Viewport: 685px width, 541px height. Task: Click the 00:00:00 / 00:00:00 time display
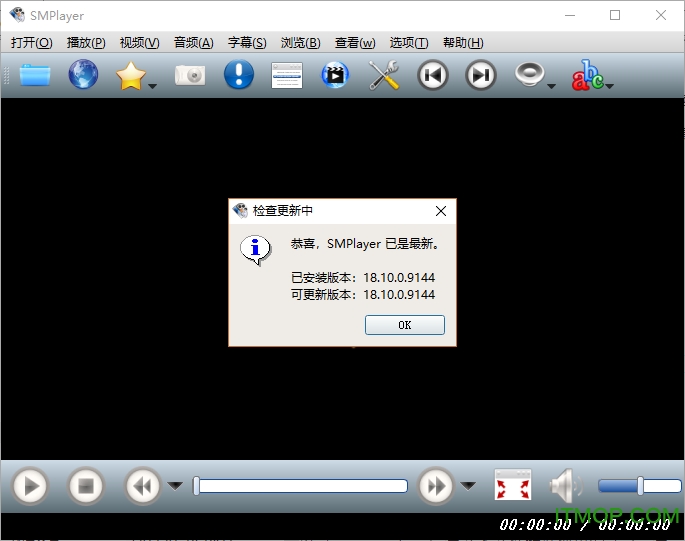pyautogui.click(x=585, y=524)
